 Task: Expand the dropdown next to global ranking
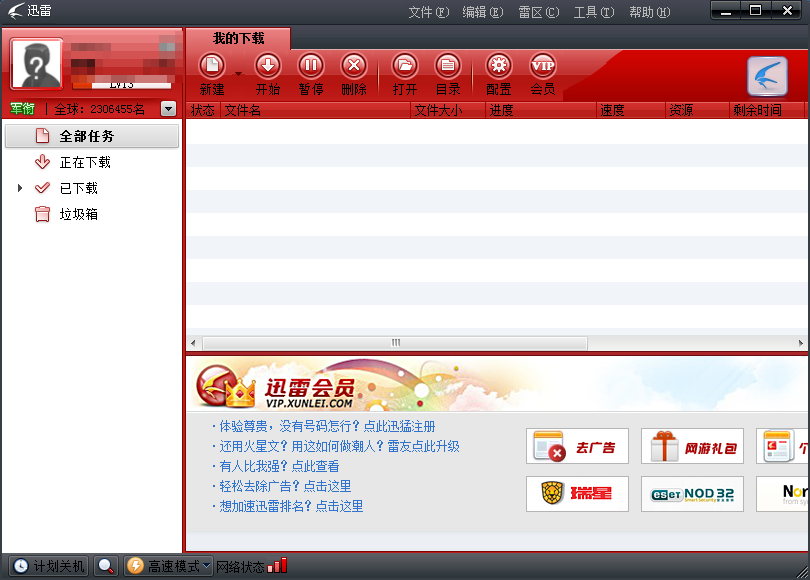(x=168, y=109)
